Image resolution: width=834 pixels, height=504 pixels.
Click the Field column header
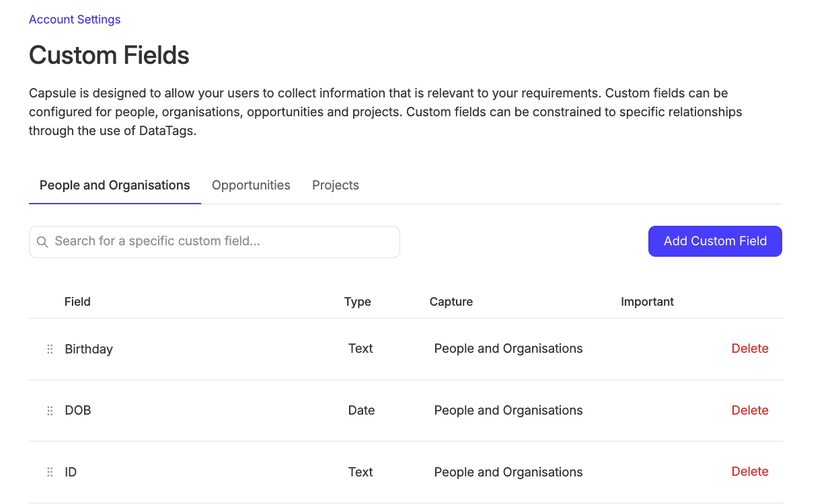tap(77, 302)
